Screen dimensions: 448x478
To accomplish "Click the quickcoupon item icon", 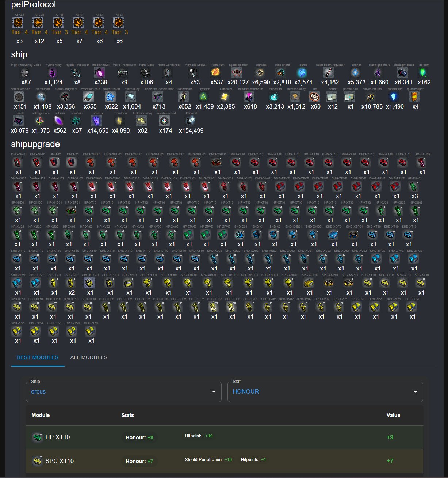I will [415, 97].
